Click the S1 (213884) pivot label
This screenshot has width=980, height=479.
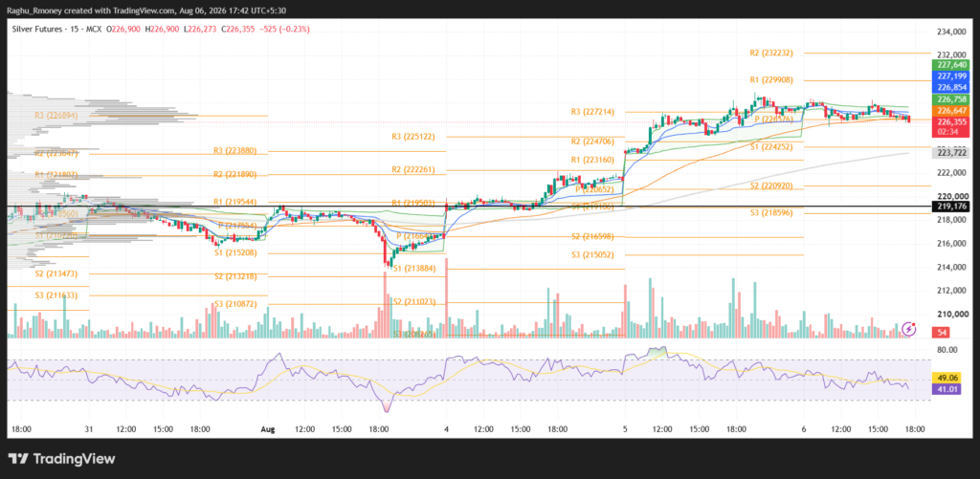pyautogui.click(x=413, y=269)
